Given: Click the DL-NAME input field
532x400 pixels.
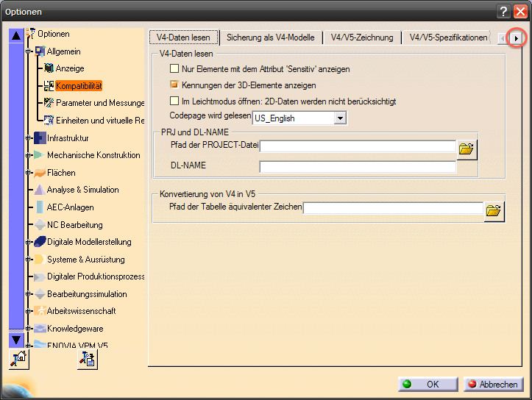Looking at the screenshot, I should pos(358,166).
